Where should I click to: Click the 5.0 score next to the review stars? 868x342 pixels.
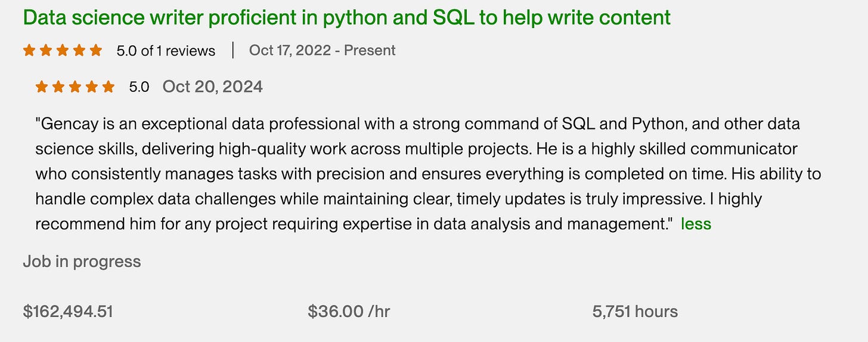pyautogui.click(x=139, y=87)
